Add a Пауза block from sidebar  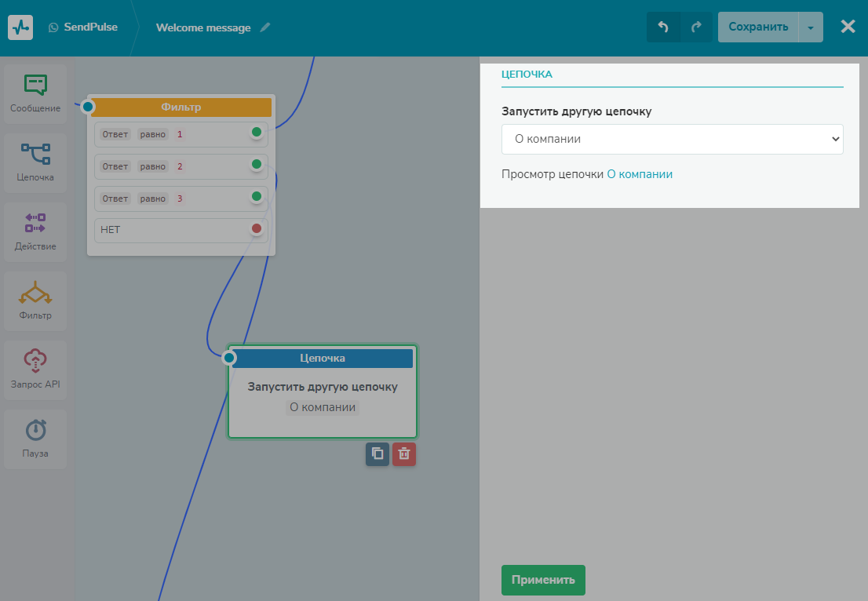[35, 439]
